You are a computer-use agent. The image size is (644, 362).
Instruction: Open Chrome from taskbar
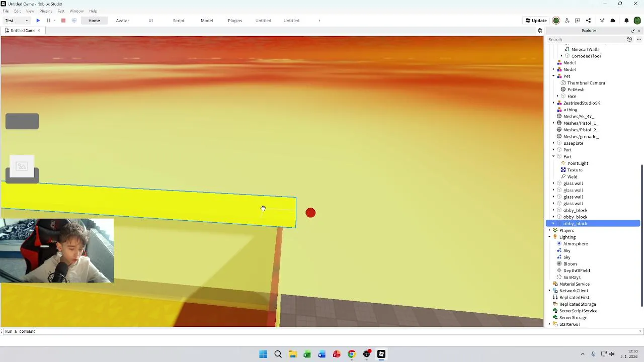(352, 354)
